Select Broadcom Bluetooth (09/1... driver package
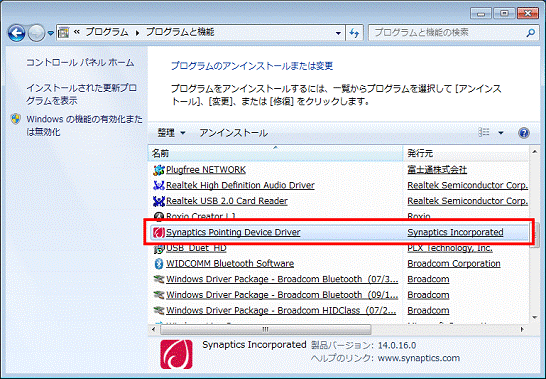This screenshot has width=546, height=379. point(282,295)
